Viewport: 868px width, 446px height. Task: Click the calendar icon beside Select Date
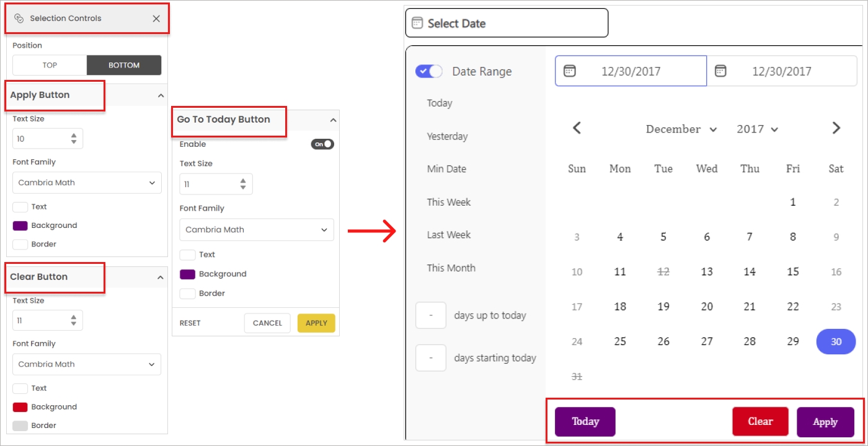[x=417, y=24]
